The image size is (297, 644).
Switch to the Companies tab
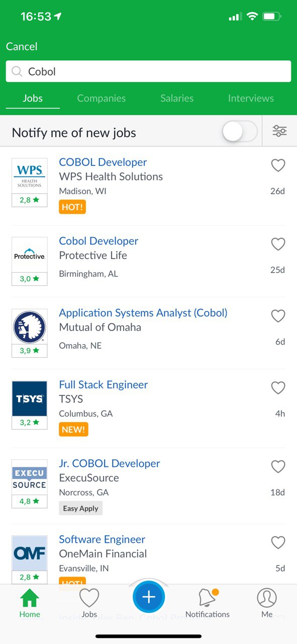point(102,99)
